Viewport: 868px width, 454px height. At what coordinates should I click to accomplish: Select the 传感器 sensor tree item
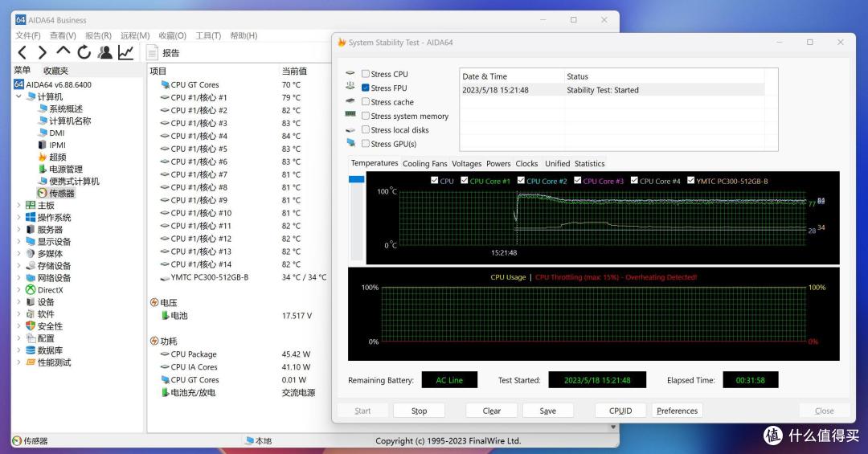pyautogui.click(x=56, y=193)
